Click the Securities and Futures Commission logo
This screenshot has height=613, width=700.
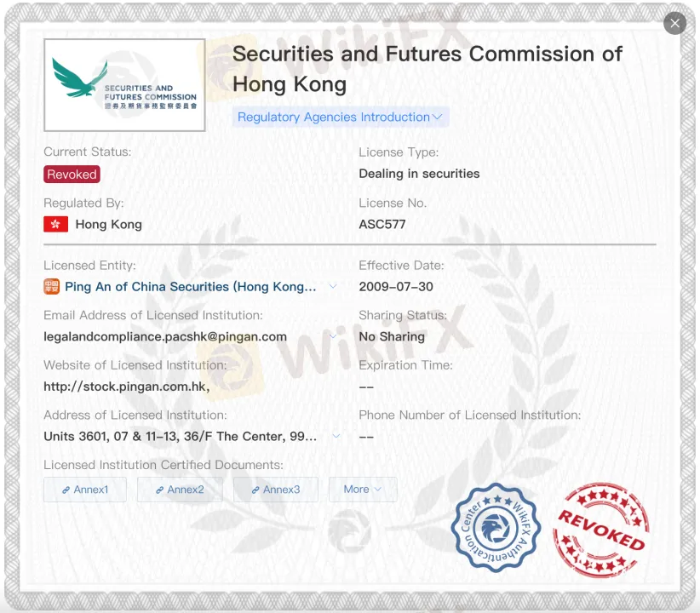coord(124,85)
